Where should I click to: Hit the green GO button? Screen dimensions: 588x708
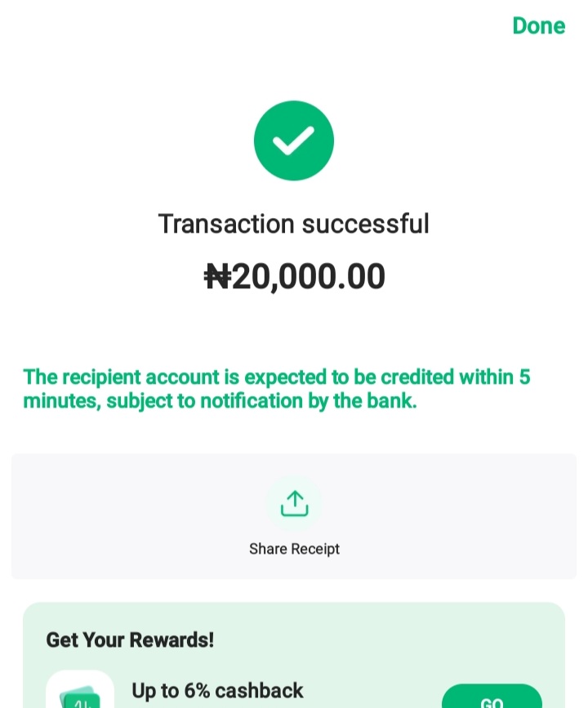click(492, 697)
